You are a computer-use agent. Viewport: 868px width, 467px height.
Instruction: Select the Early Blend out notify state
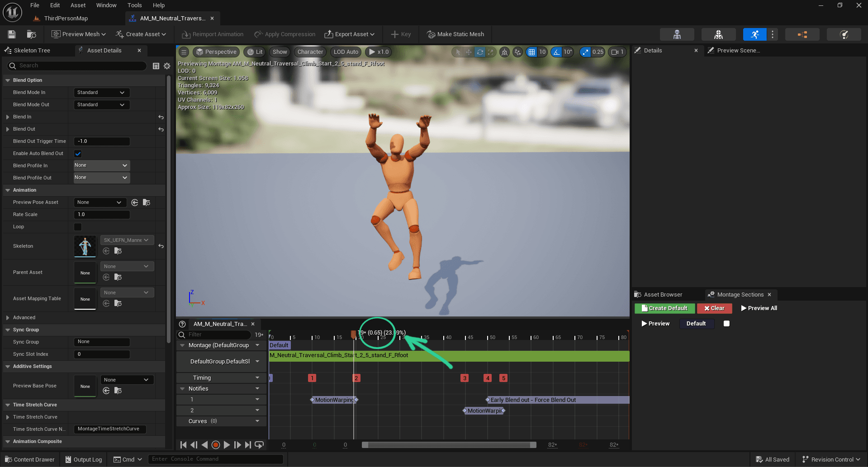pos(558,400)
